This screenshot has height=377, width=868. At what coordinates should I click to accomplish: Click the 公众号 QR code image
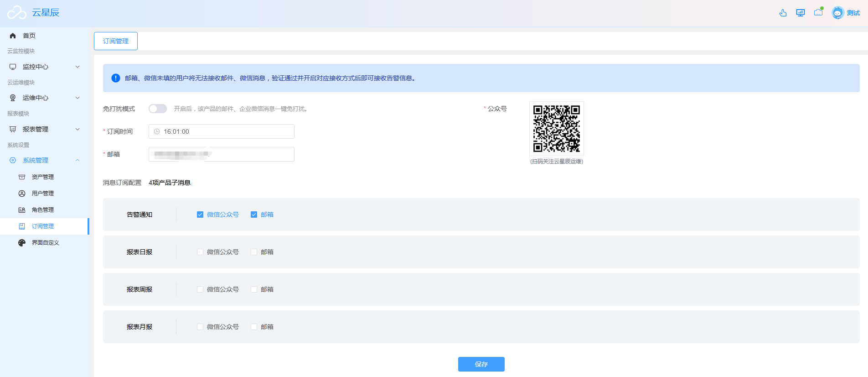click(557, 129)
